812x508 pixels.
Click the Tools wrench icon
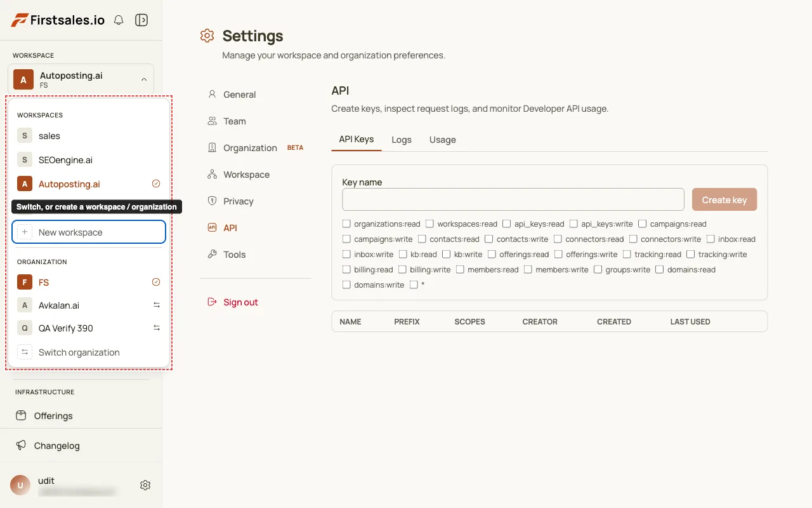[213, 255]
